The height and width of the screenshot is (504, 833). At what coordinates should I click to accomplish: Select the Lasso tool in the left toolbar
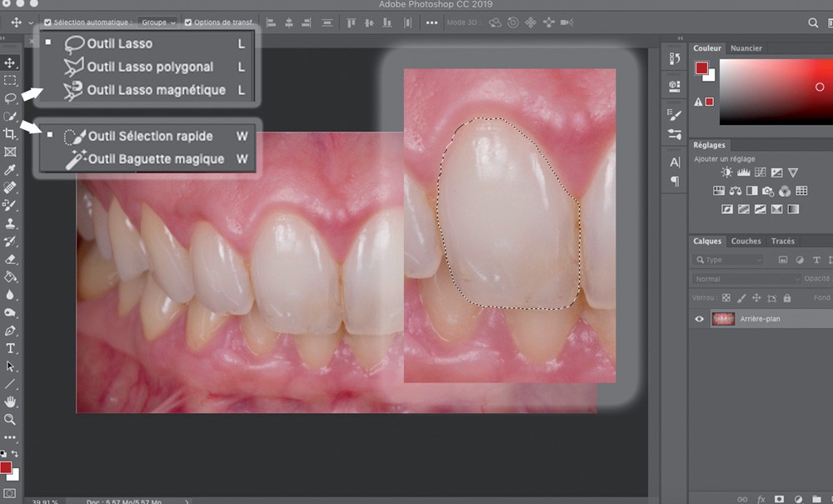click(10, 98)
